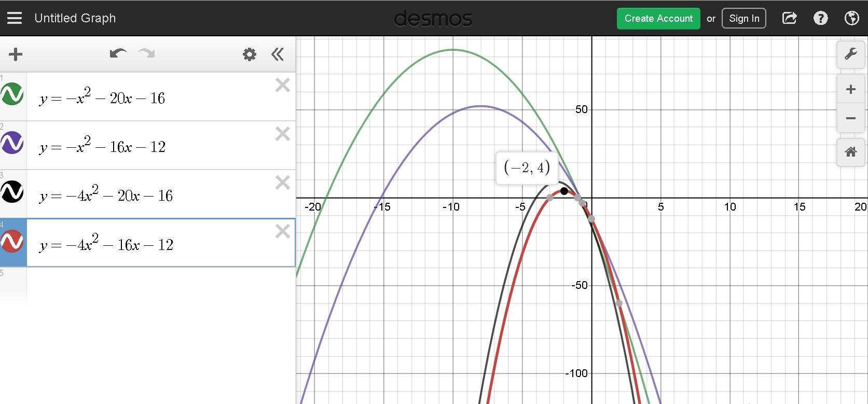This screenshot has height=404, width=868.
Task: Reset graph to default viewport
Action: click(850, 152)
